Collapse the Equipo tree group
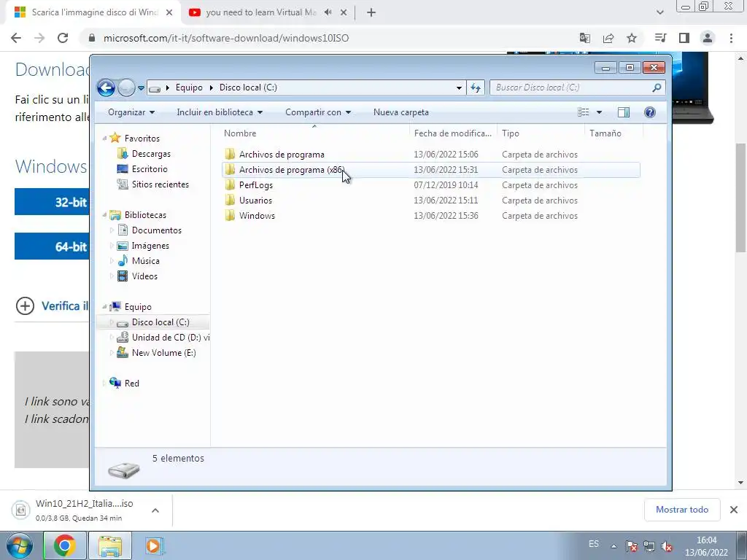 click(x=104, y=307)
